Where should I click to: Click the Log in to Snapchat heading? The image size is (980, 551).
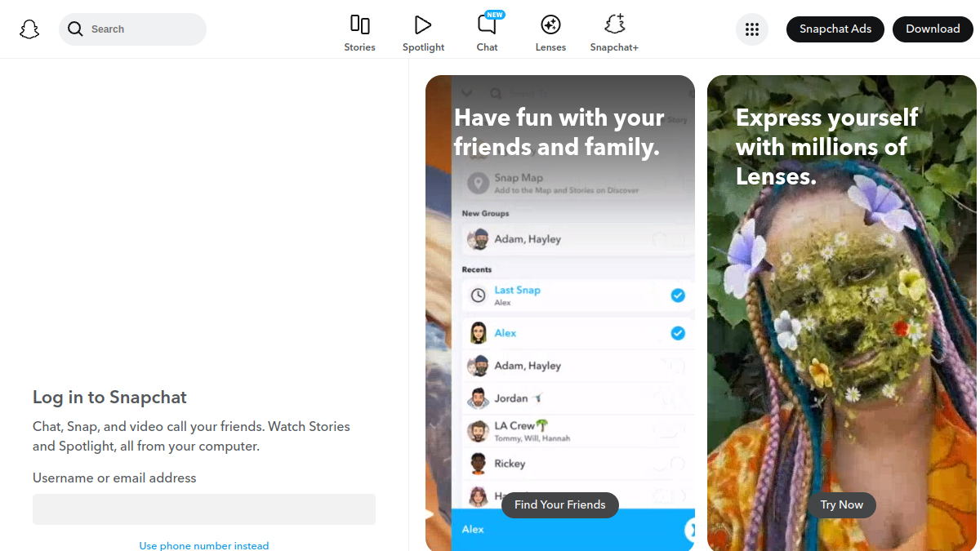[109, 398]
